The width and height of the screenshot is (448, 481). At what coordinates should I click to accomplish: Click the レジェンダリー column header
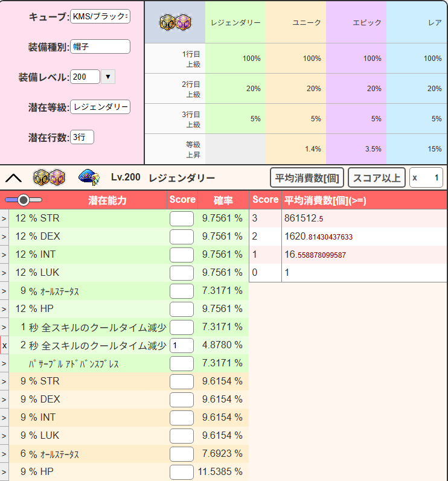[x=235, y=22]
